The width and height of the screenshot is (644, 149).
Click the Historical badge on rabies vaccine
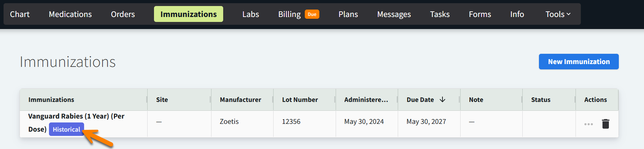coord(66,130)
